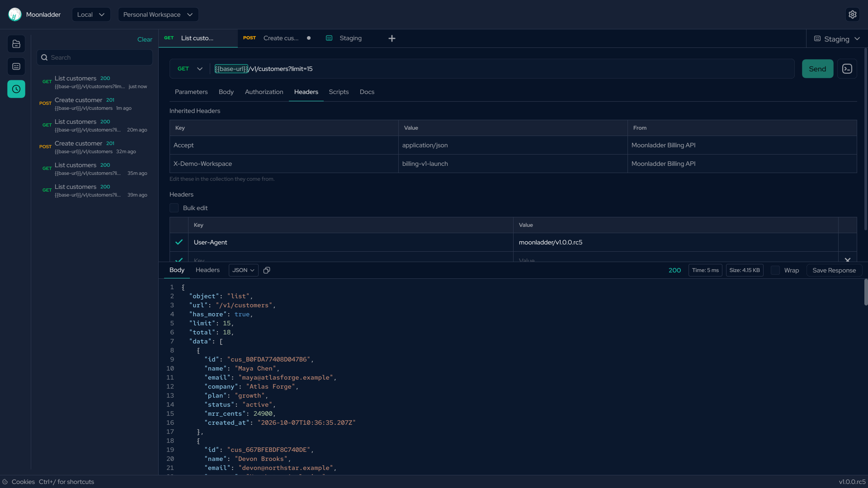Click the Moonladder logo

14,14
